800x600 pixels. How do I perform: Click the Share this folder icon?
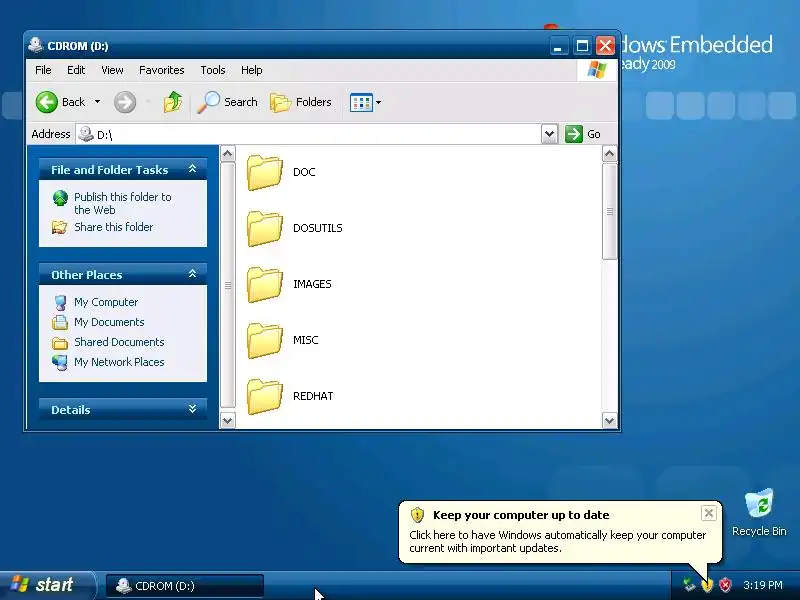[60, 227]
